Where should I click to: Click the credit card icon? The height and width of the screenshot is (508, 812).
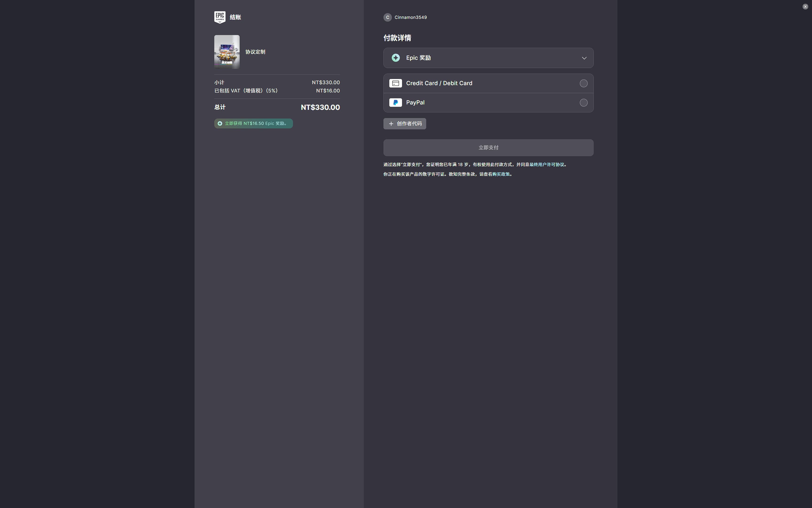tap(396, 83)
